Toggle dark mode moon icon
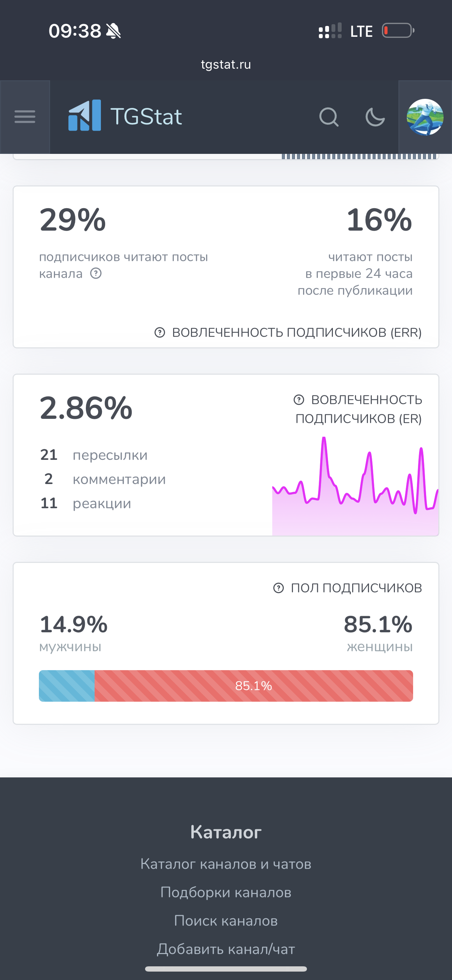Image resolution: width=452 pixels, height=980 pixels. tap(375, 117)
